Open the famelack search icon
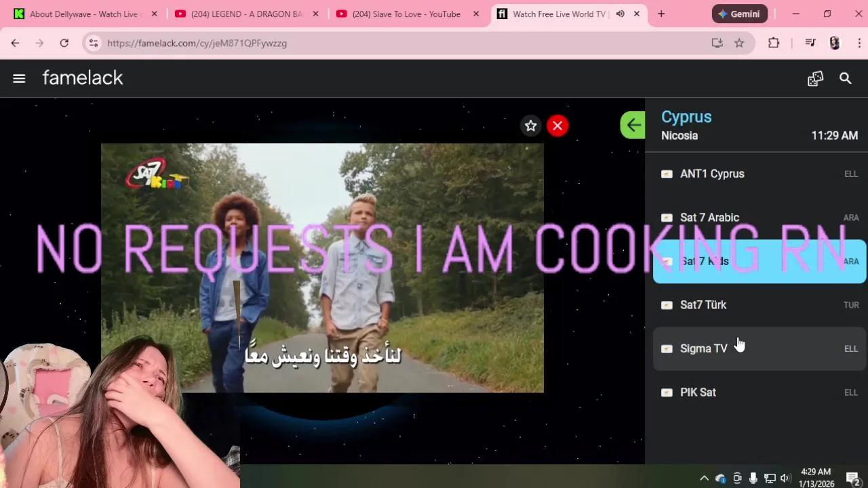The height and width of the screenshot is (488, 868). (x=845, y=79)
